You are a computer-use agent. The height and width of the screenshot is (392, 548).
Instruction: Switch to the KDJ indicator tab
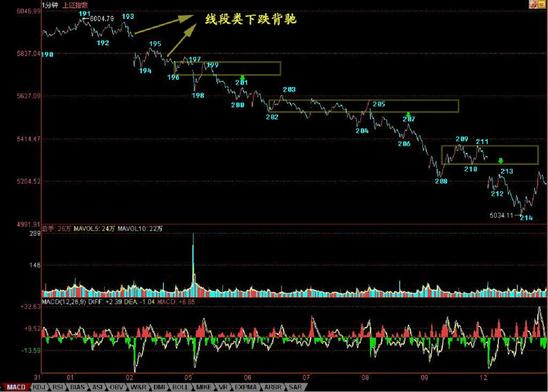(39, 387)
